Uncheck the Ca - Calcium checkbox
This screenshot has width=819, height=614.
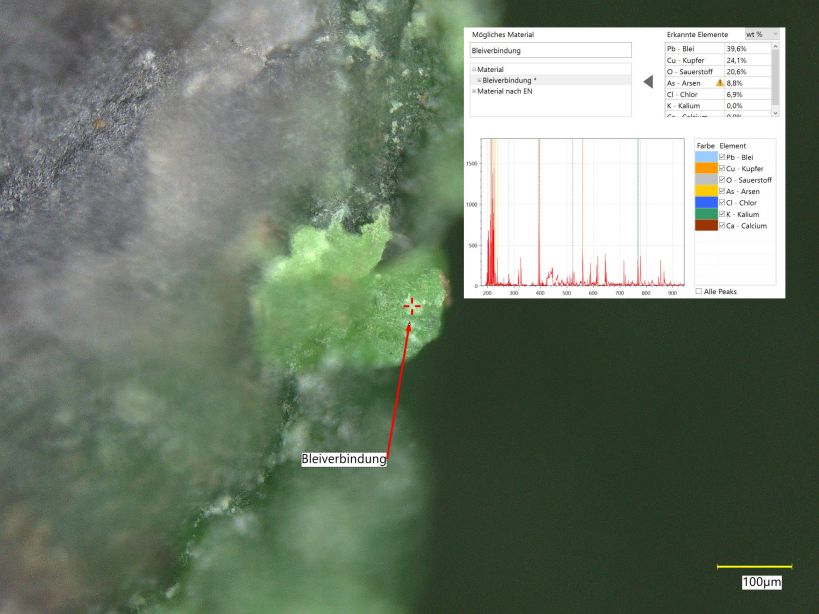point(722,226)
